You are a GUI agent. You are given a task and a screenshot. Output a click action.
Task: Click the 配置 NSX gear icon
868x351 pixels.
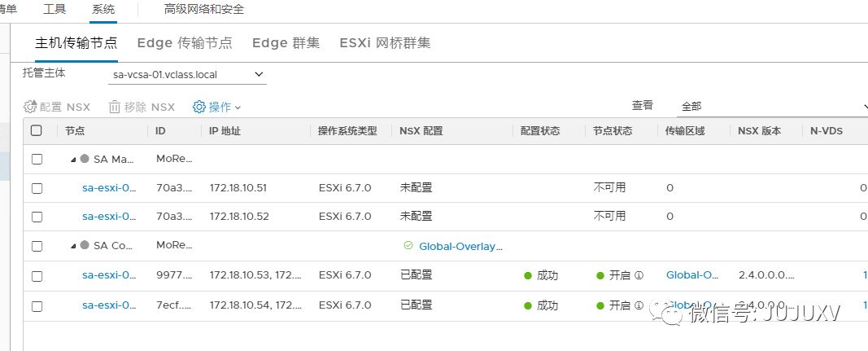tap(30, 107)
